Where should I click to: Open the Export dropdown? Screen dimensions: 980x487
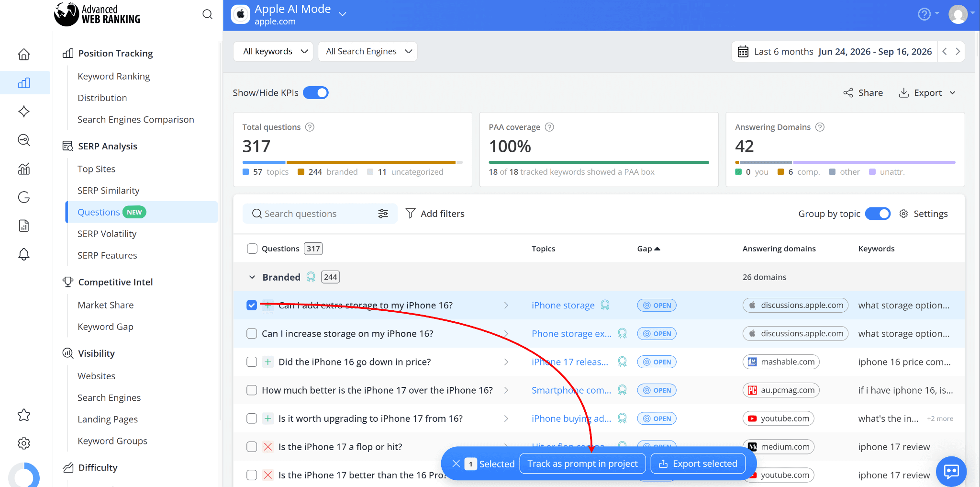(927, 92)
